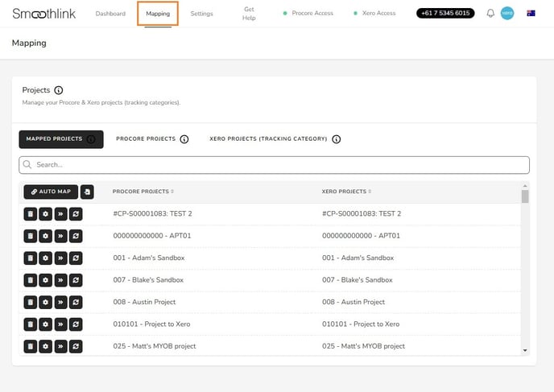Click double-arrow icon for 008 - Austin Project
Viewport: 554px width, 392px height.
click(x=60, y=302)
